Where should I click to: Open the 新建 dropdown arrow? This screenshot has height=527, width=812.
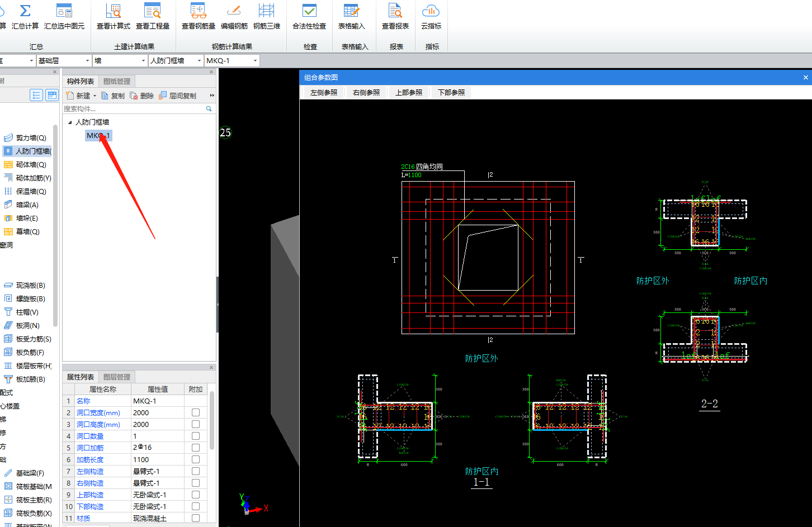(95, 96)
